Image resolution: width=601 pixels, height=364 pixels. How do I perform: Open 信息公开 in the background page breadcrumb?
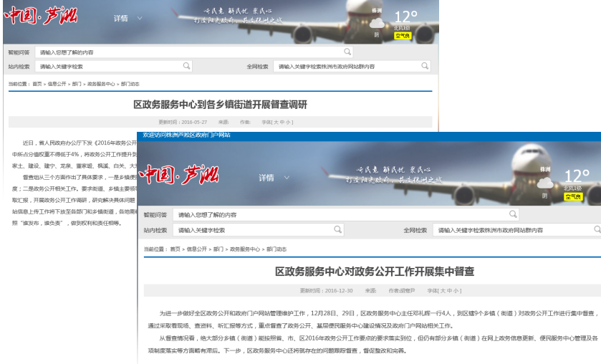click(x=57, y=84)
